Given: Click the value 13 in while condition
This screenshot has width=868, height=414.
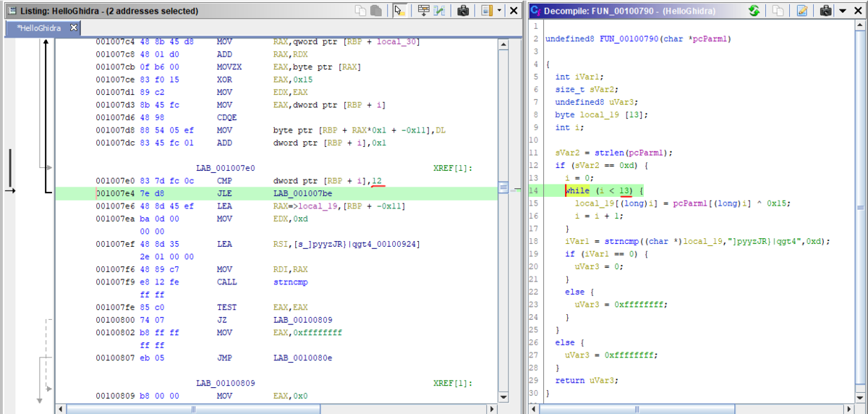Looking at the screenshot, I should (x=626, y=190).
